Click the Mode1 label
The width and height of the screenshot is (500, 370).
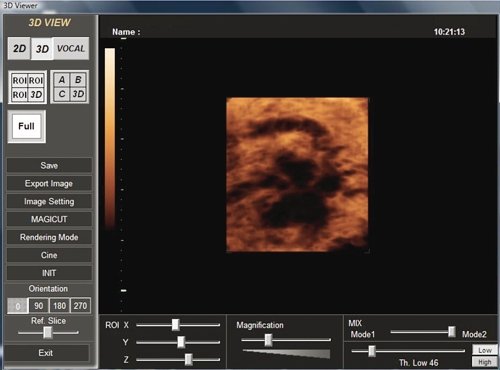363,334
